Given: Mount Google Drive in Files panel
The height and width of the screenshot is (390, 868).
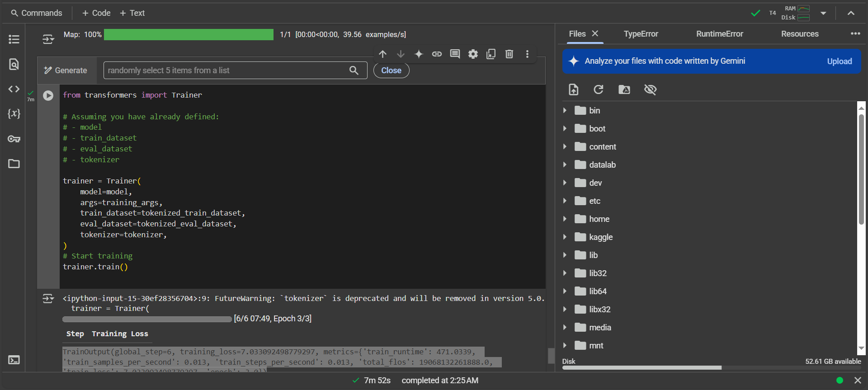Looking at the screenshot, I should [x=624, y=89].
